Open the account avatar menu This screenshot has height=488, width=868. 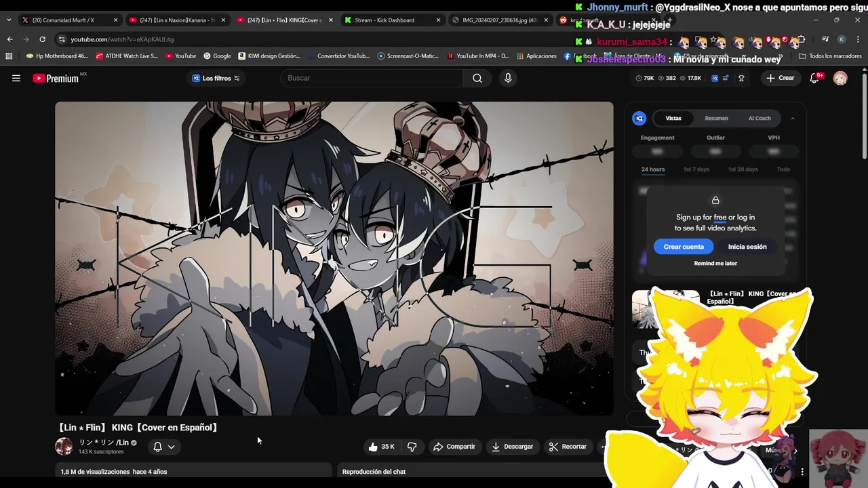[x=840, y=78]
